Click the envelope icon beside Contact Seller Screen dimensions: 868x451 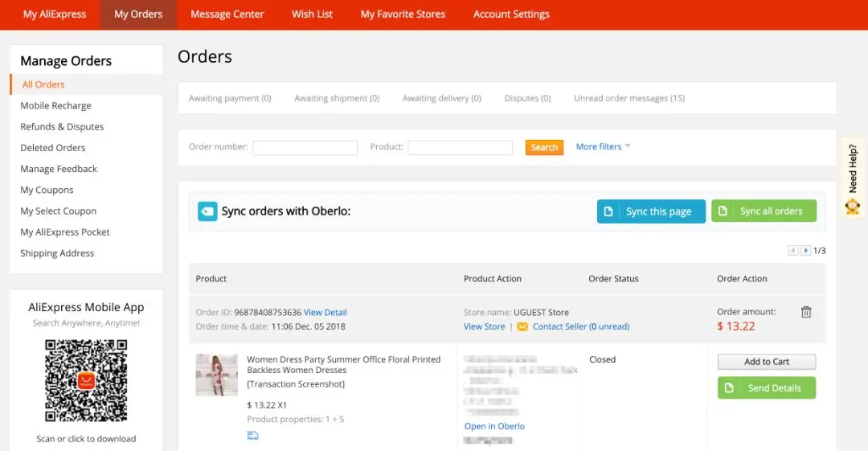(x=522, y=326)
